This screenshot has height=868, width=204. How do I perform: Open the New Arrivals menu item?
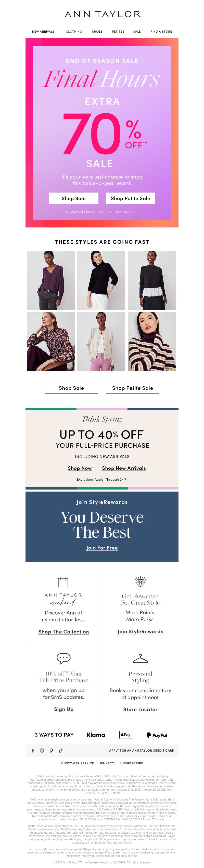[43, 32]
